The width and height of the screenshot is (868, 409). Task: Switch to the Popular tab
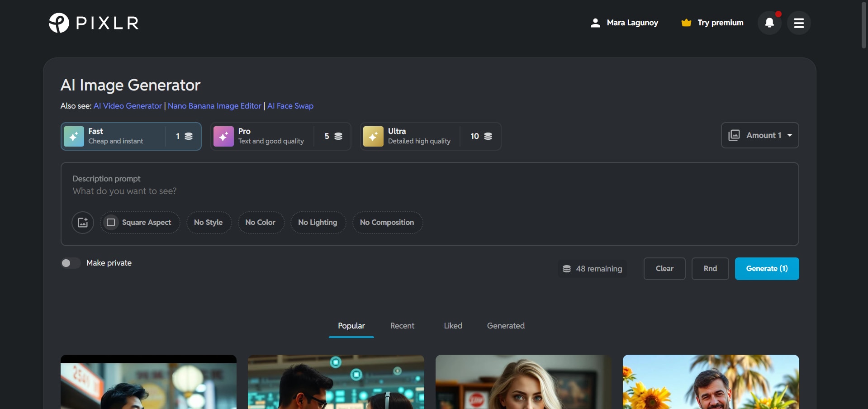pos(351,326)
